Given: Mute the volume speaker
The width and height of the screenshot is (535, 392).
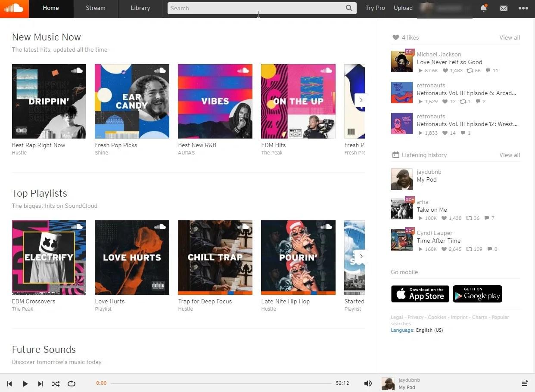Looking at the screenshot, I should pos(368,383).
